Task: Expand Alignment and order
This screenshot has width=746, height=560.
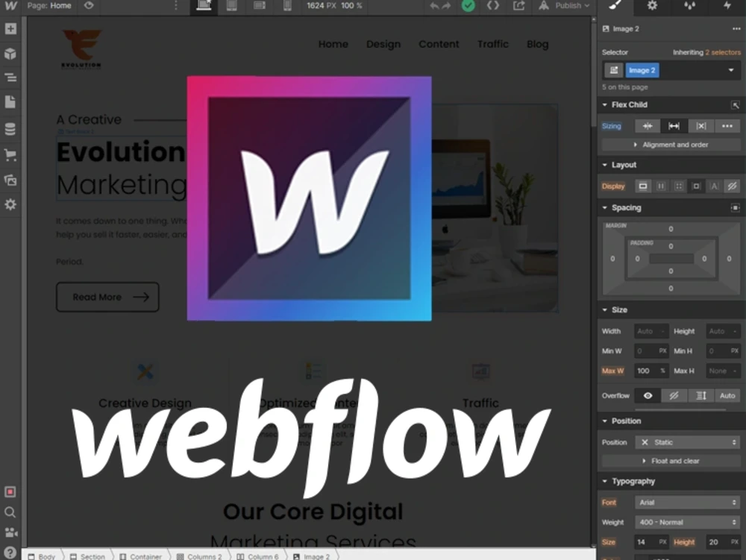Action: tap(671, 145)
